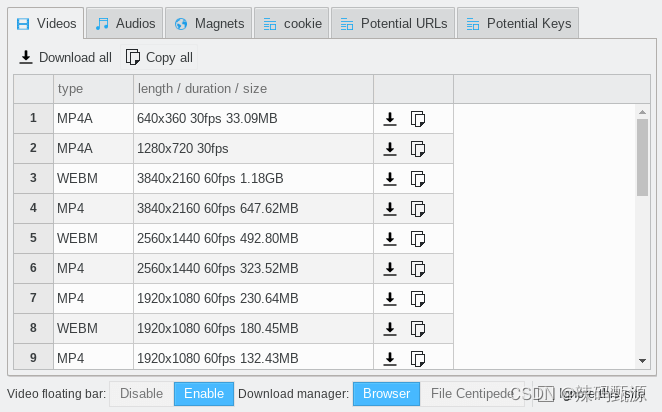
Task: Copy link for row 2 MP4A 1280x720
Action: (x=418, y=149)
